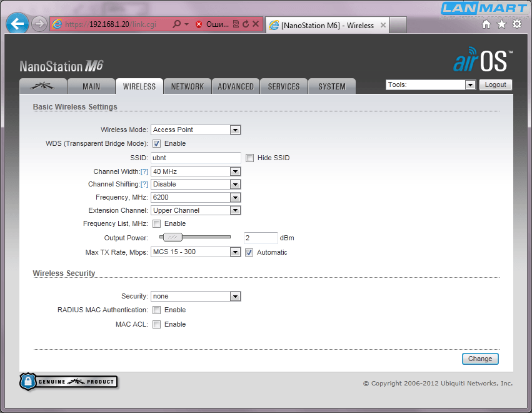This screenshot has height=413, width=532.
Task: Click the Output Power dBm value field
Action: (261, 238)
